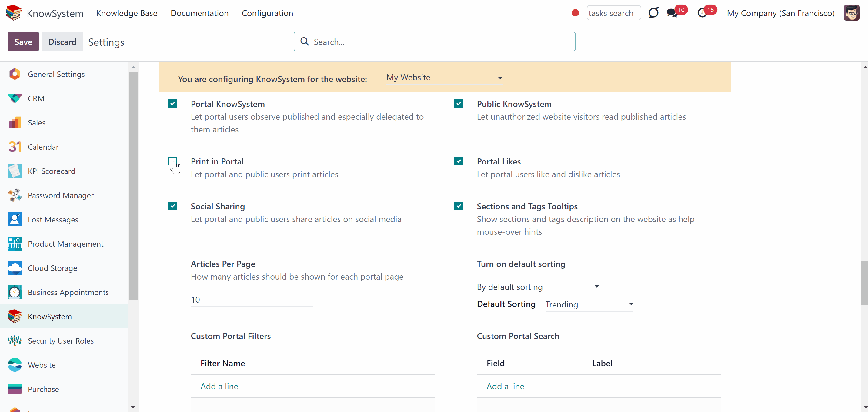Open the activities clock icon
Image resolution: width=868 pixels, height=412 pixels.
tap(702, 13)
